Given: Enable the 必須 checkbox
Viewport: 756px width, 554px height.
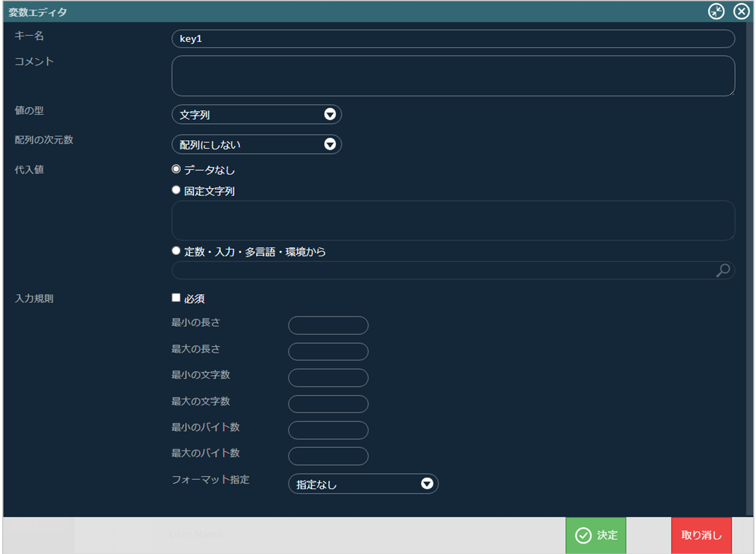Looking at the screenshot, I should coord(176,298).
